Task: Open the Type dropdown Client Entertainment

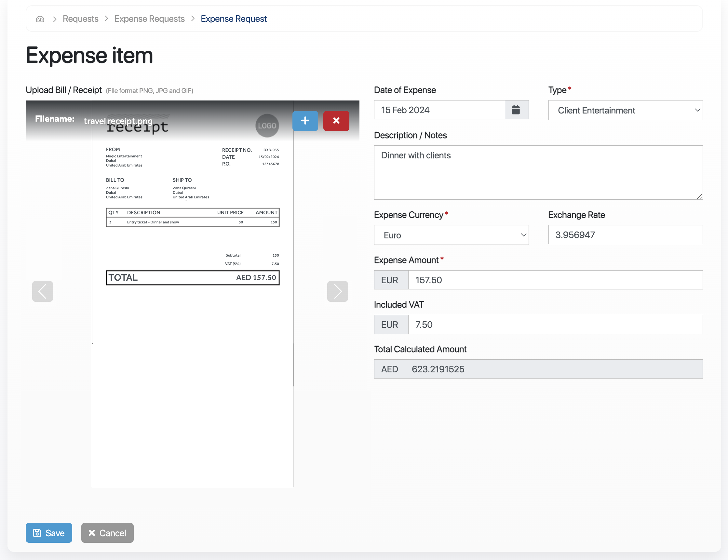Action: point(625,110)
